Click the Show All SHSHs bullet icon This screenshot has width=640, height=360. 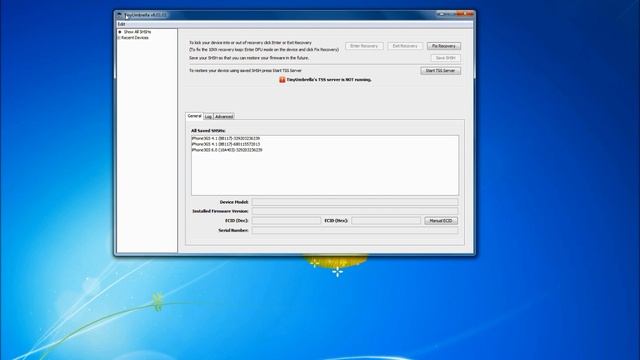[x=120, y=31]
